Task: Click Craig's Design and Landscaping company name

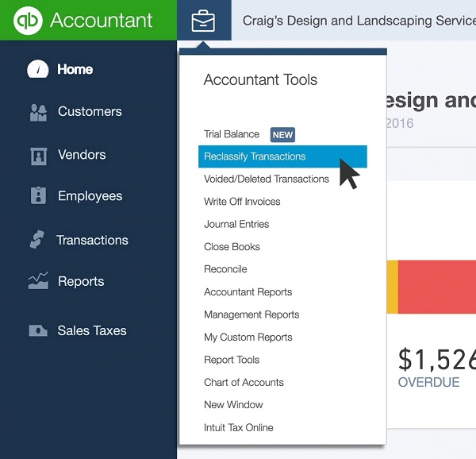Action: [359, 21]
